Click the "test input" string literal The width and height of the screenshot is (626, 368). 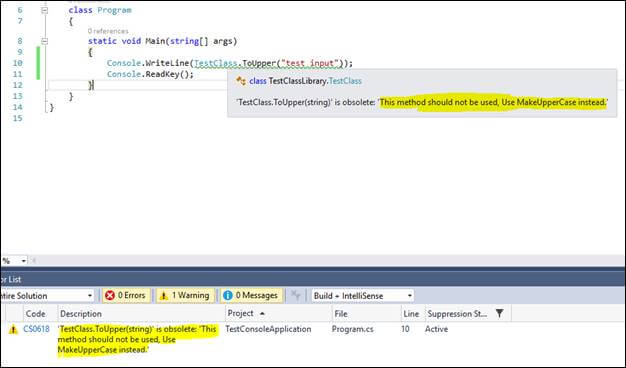310,63
